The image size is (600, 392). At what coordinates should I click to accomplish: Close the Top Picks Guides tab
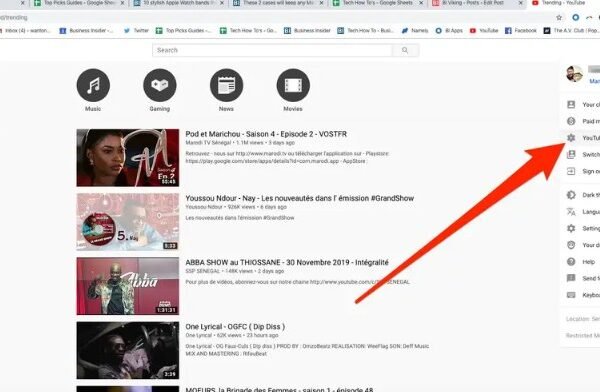click(122, 3)
